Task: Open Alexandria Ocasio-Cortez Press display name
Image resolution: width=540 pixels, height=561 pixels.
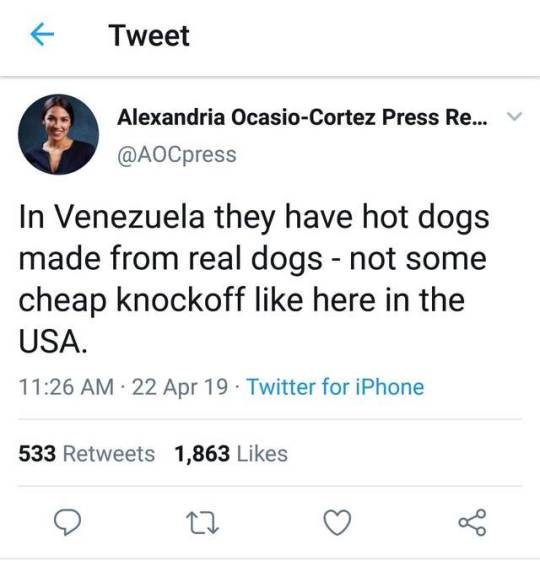Action: (x=302, y=117)
